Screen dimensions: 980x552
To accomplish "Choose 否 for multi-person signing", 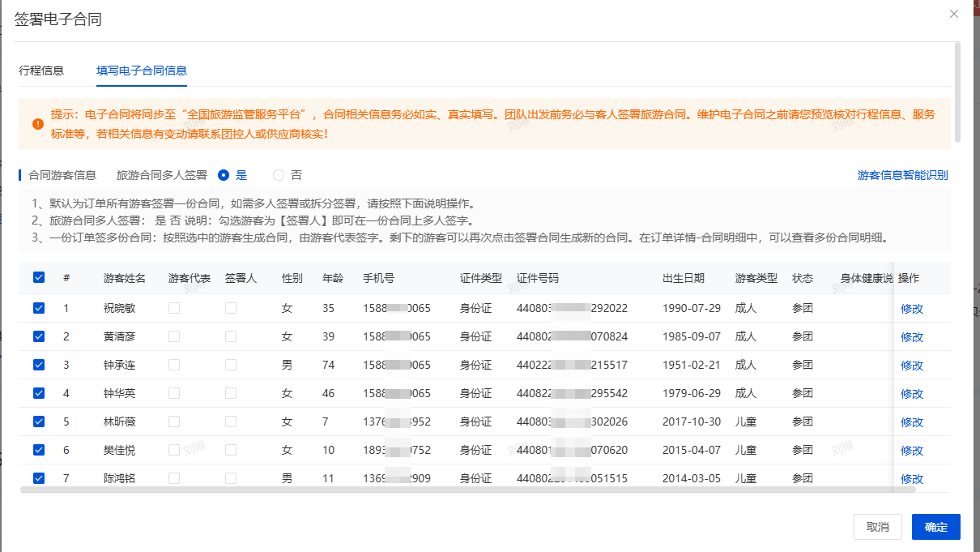I will (279, 175).
